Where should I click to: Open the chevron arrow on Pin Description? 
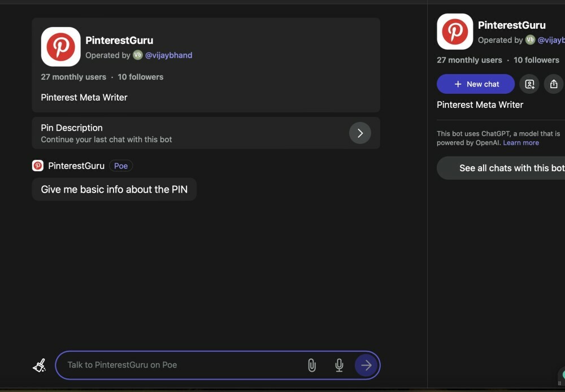360,133
